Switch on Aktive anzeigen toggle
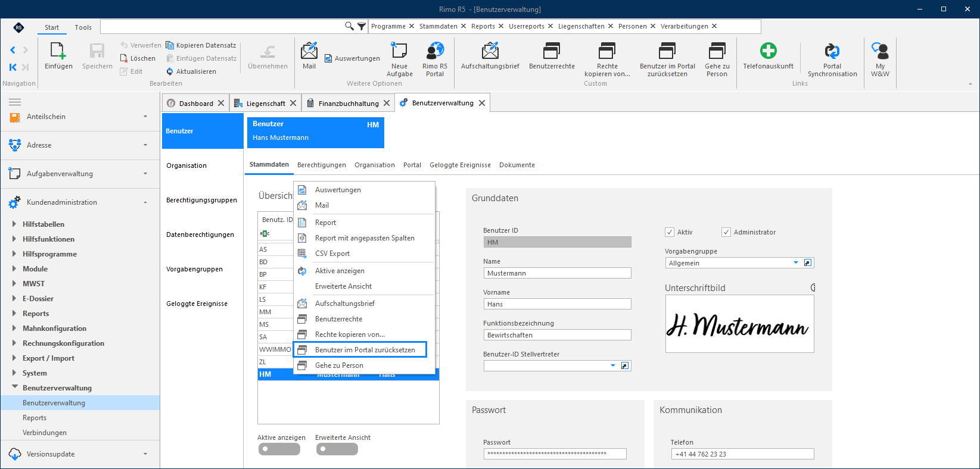 pos(279,449)
